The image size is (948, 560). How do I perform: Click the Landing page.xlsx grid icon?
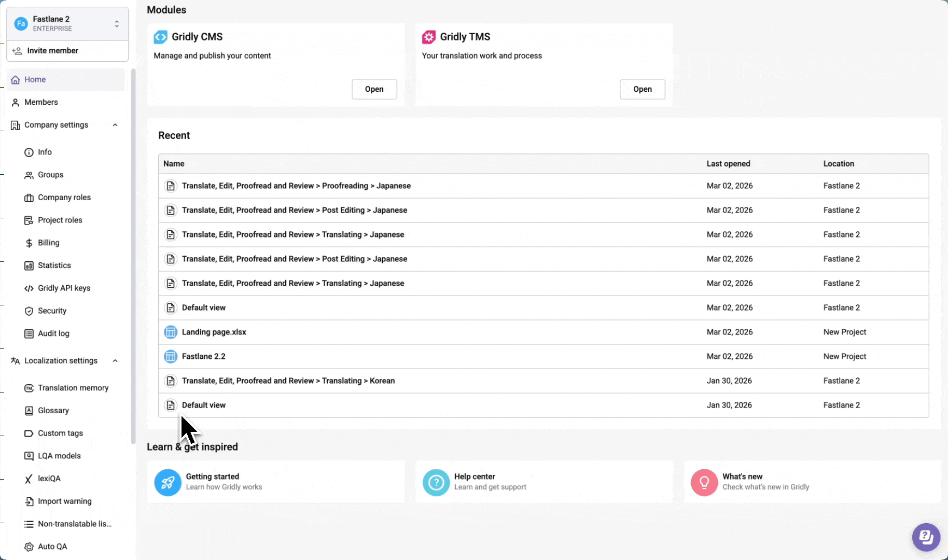tap(171, 332)
